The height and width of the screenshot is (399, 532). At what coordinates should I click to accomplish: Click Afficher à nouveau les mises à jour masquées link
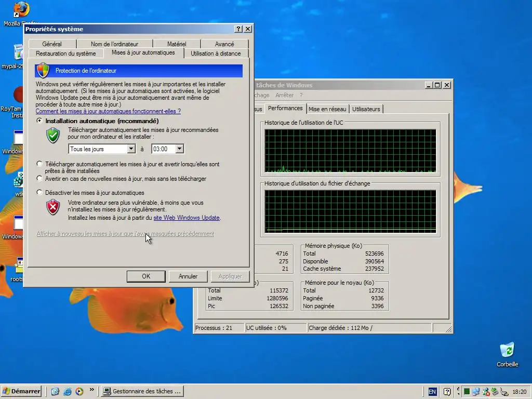pyautogui.click(x=126, y=234)
